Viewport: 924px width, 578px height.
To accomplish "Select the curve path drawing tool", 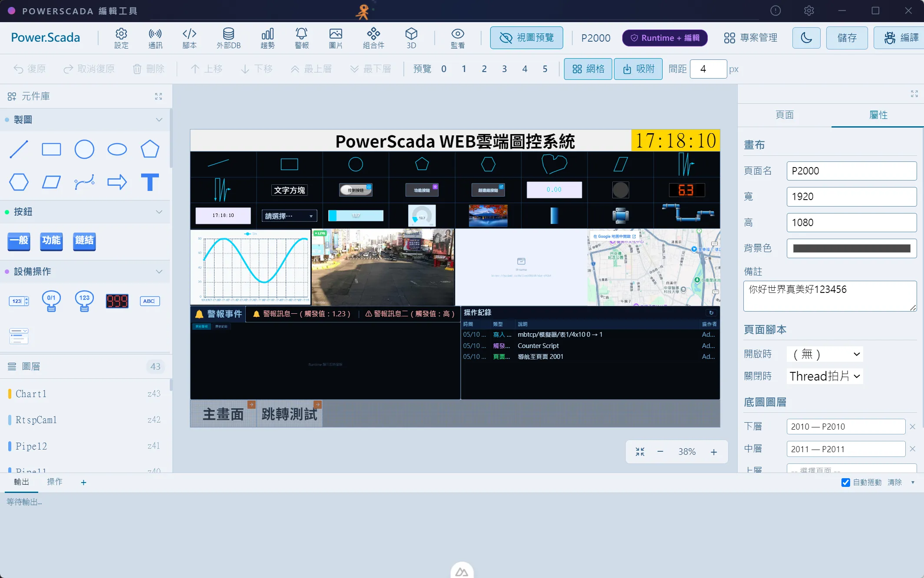I will click(84, 182).
